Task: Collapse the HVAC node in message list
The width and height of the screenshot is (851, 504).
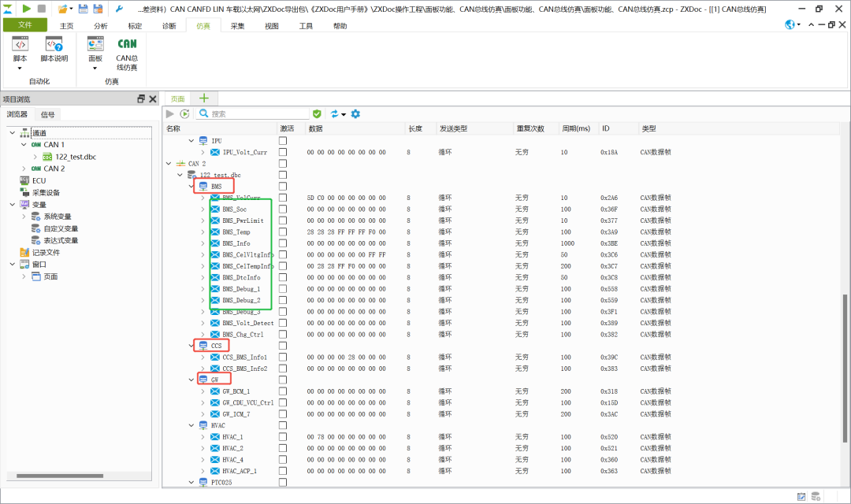Action: [191, 425]
